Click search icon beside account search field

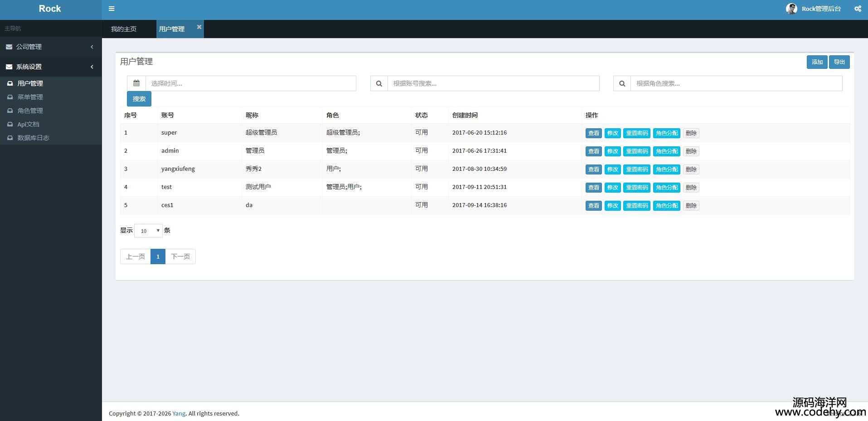coord(379,83)
